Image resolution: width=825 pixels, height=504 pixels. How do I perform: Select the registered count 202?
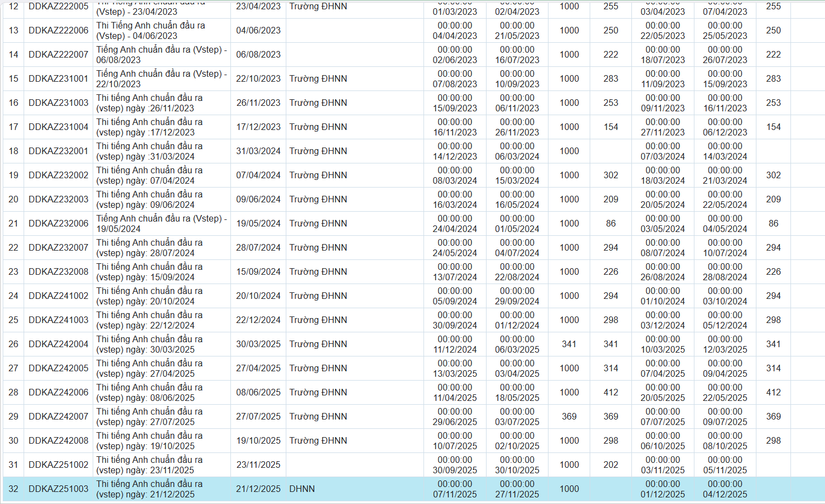point(611,465)
